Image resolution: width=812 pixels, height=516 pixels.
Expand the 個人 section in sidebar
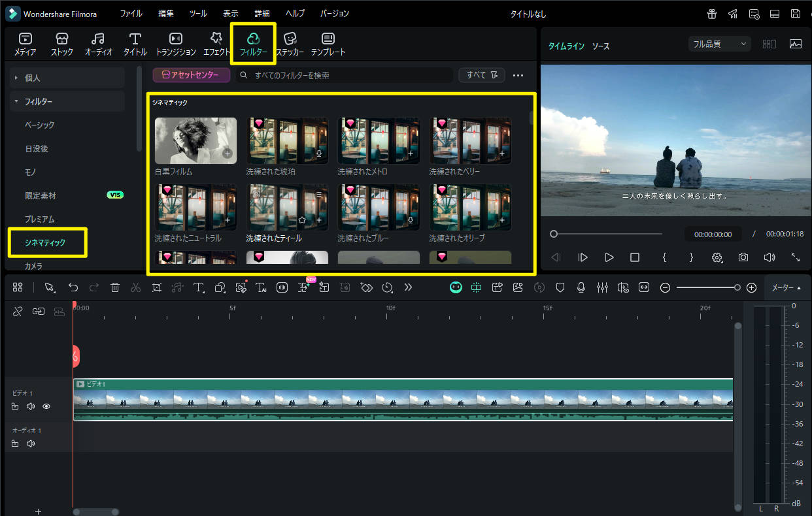pyautogui.click(x=16, y=78)
